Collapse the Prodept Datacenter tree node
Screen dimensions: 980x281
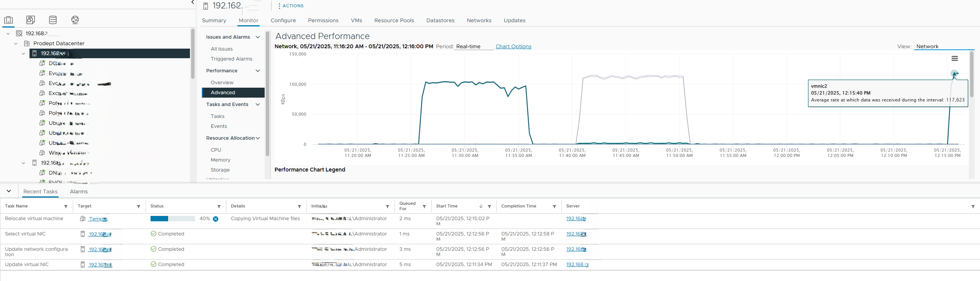point(16,44)
